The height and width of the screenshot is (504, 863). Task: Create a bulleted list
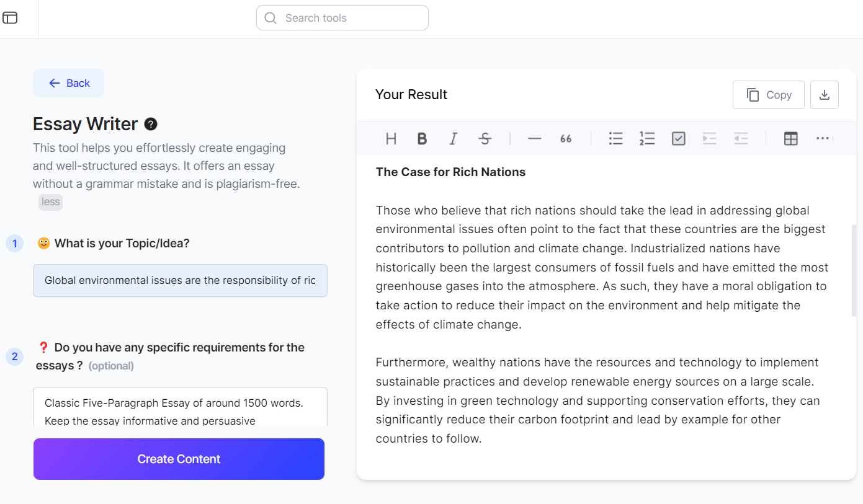(615, 139)
